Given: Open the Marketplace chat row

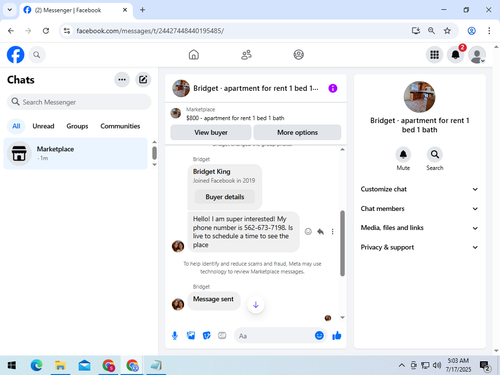Looking at the screenshot, I should click(x=76, y=153).
